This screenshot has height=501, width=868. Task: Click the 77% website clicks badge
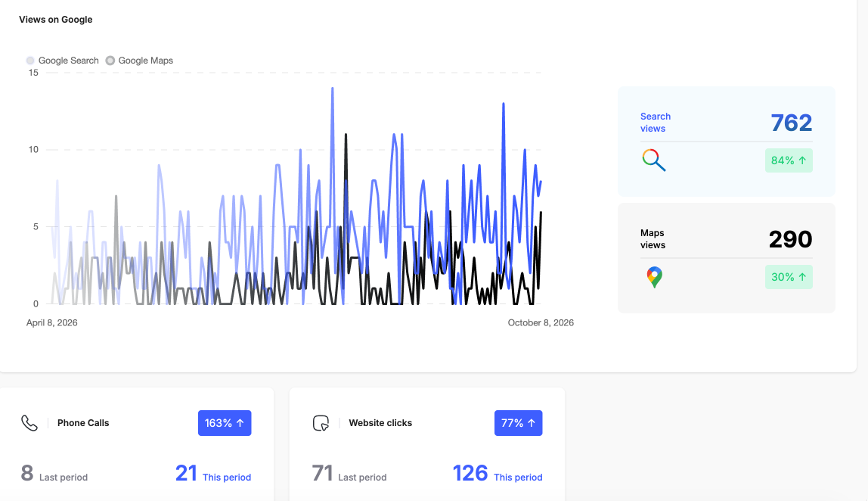518,423
